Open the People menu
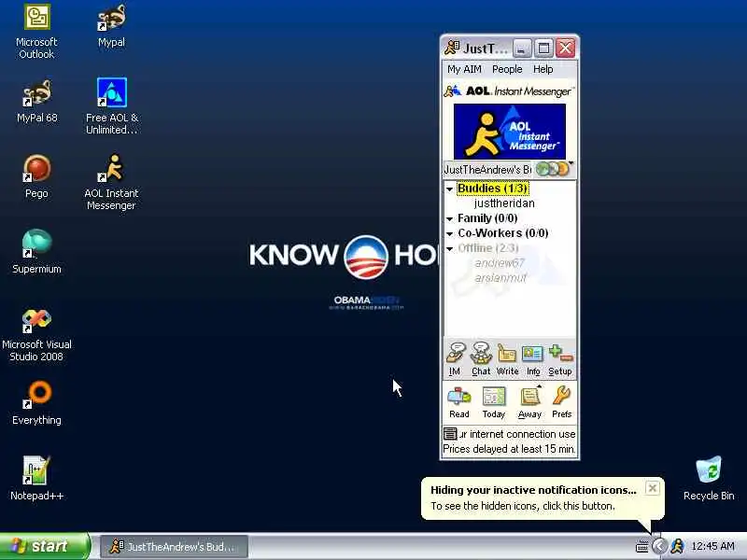The height and width of the screenshot is (560, 747). 507,69
